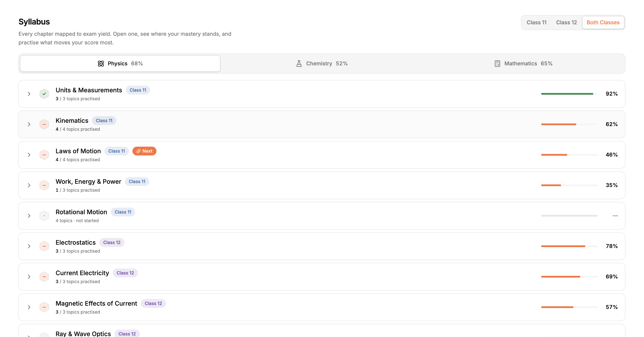644x337 pixels.
Task: Switch to the Mathematics 65% tab
Action: 523,64
